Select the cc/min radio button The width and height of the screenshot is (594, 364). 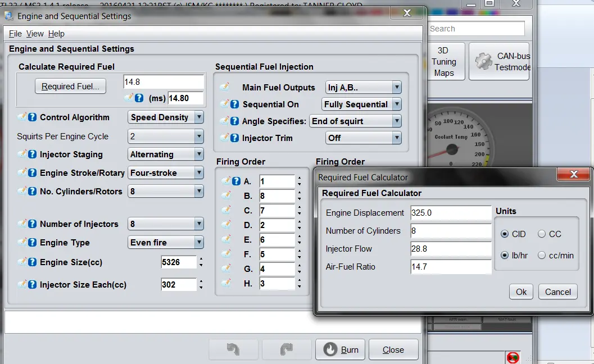[542, 255]
